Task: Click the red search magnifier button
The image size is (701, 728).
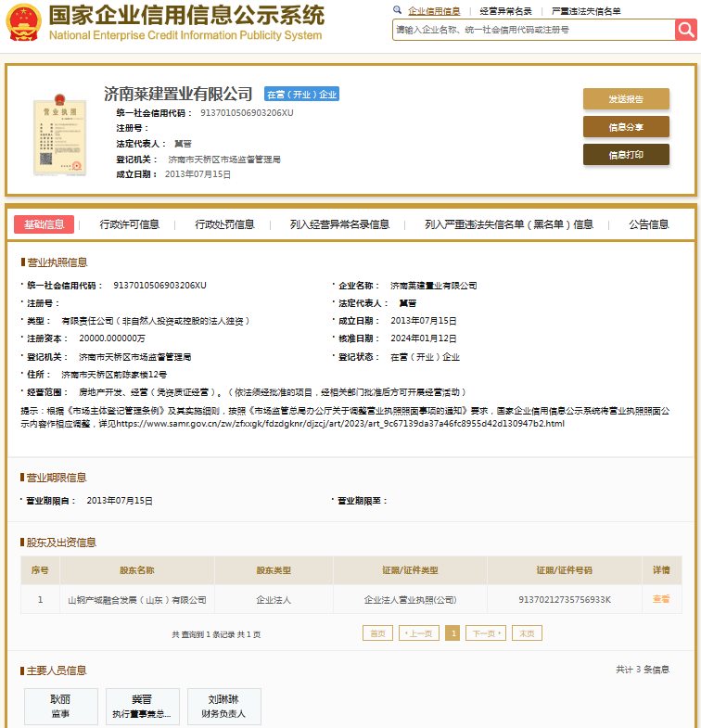Action: (x=685, y=30)
